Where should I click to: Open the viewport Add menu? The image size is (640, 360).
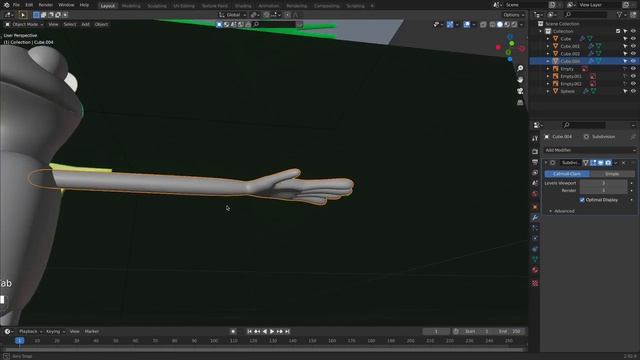85,24
